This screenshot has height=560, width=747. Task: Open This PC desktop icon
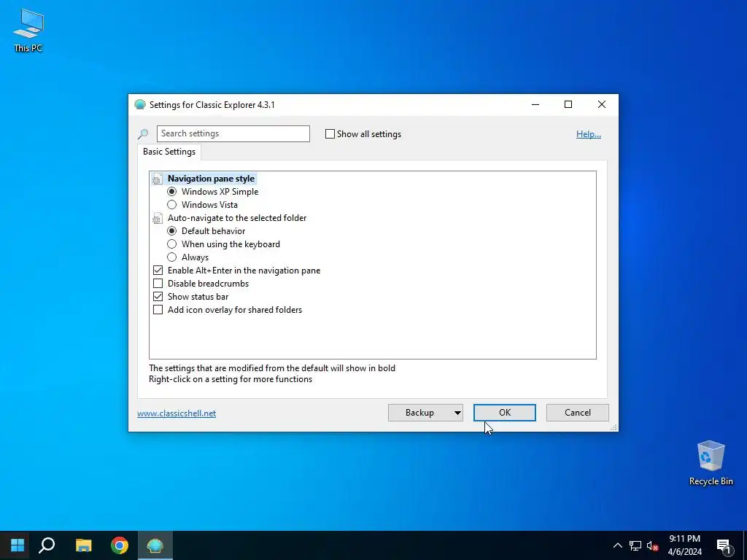[28, 30]
